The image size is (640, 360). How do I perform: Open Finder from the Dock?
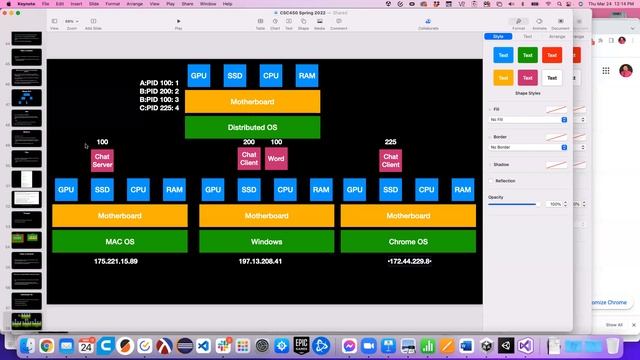pyautogui.click(x=27, y=346)
